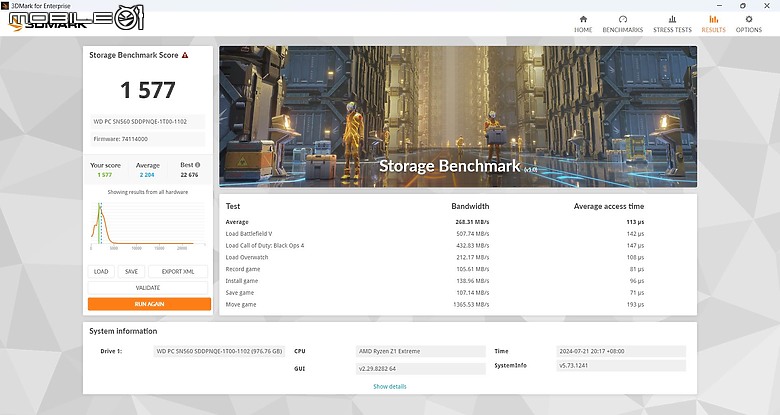Click the Average score 2 204
780x415 pixels.
(x=147, y=175)
